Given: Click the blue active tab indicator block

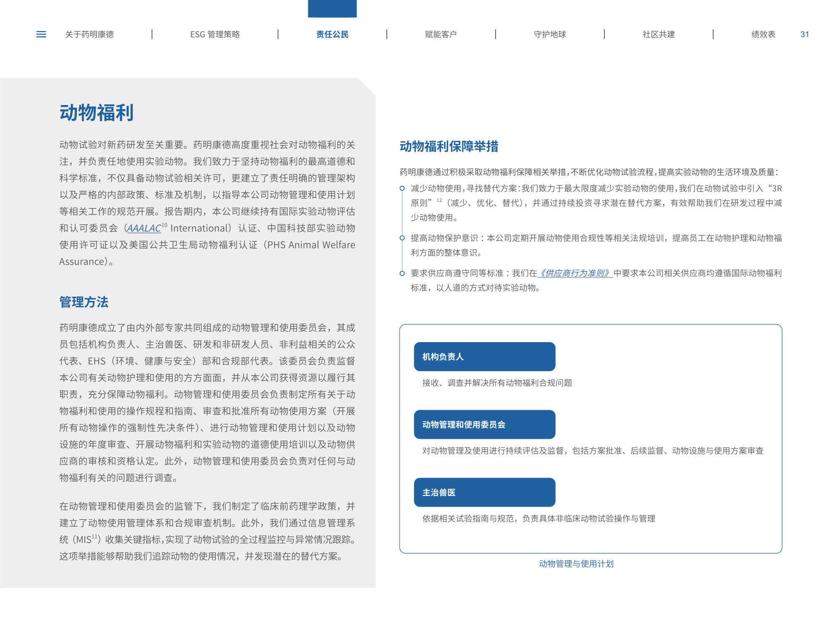Looking at the screenshot, I should pyautogui.click(x=332, y=8).
